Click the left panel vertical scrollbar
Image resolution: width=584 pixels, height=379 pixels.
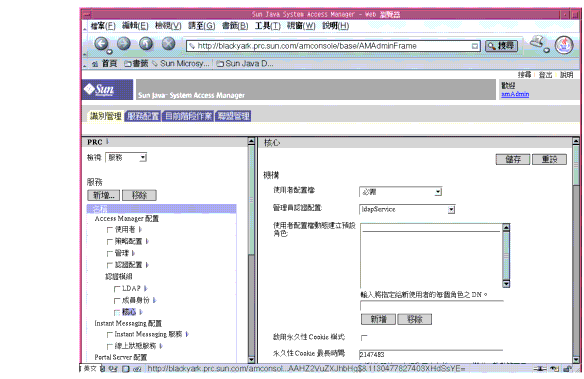[x=251, y=250]
